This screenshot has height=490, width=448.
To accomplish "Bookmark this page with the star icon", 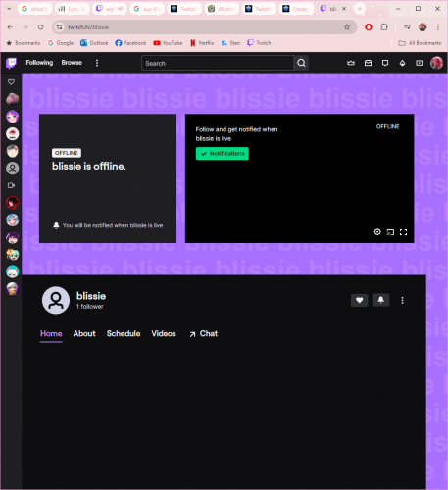I will coord(347,27).
